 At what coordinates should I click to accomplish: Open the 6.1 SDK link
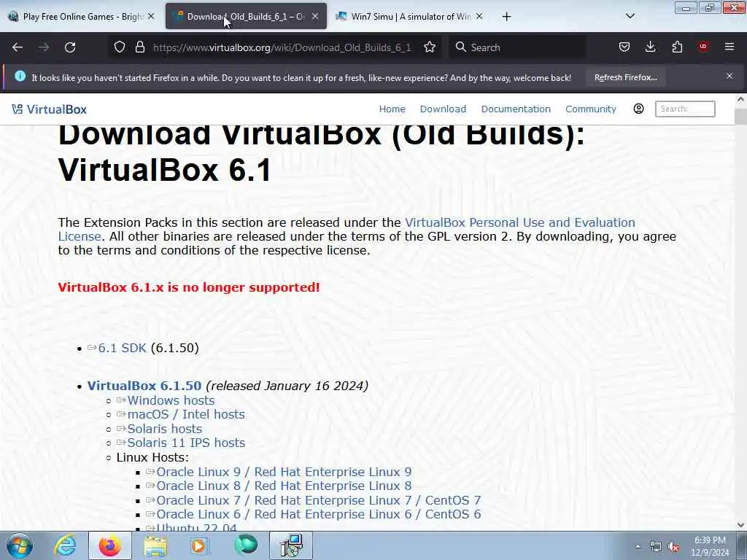pos(122,348)
